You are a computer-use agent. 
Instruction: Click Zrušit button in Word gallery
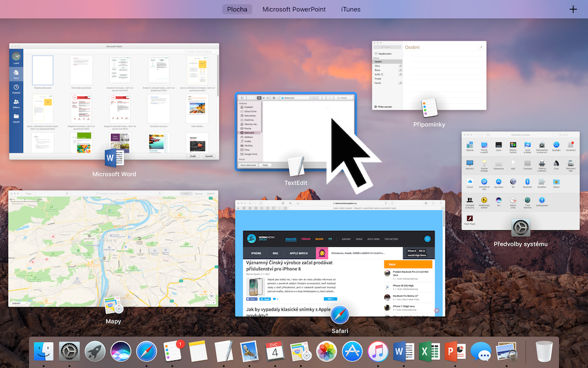[x=193, y=156]
